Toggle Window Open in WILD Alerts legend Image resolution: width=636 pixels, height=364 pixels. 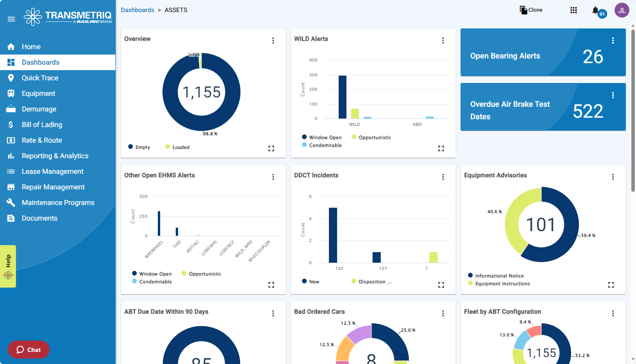322,137
